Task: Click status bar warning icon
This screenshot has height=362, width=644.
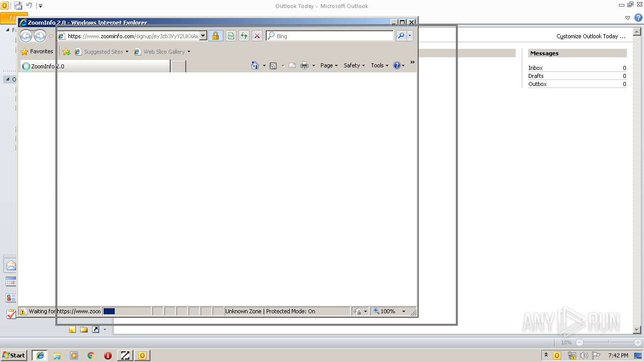Action: point(23,311)
